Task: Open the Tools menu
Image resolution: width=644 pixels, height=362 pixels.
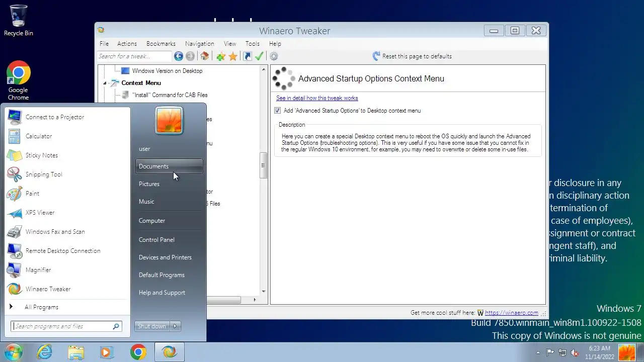Action: pyautogui.click(x=253, y=44)
